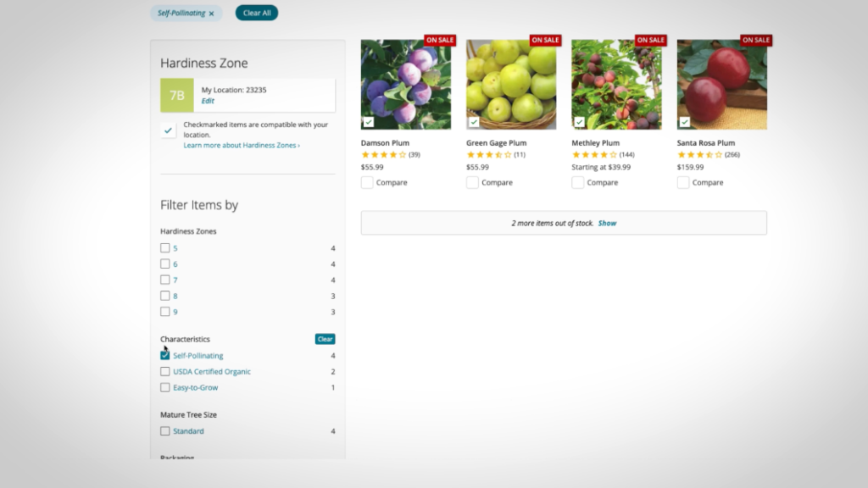Edit my location zip code
The width and height of the screenshot is (868, 488).
coord(208,101)
